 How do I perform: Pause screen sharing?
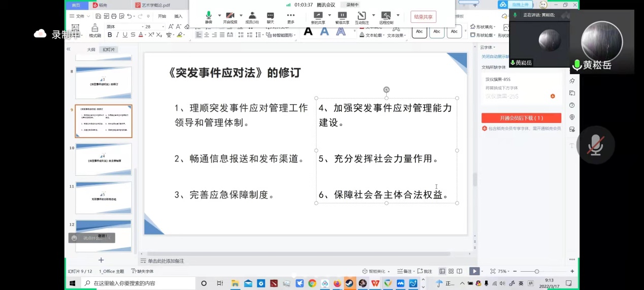coord(342,16)
